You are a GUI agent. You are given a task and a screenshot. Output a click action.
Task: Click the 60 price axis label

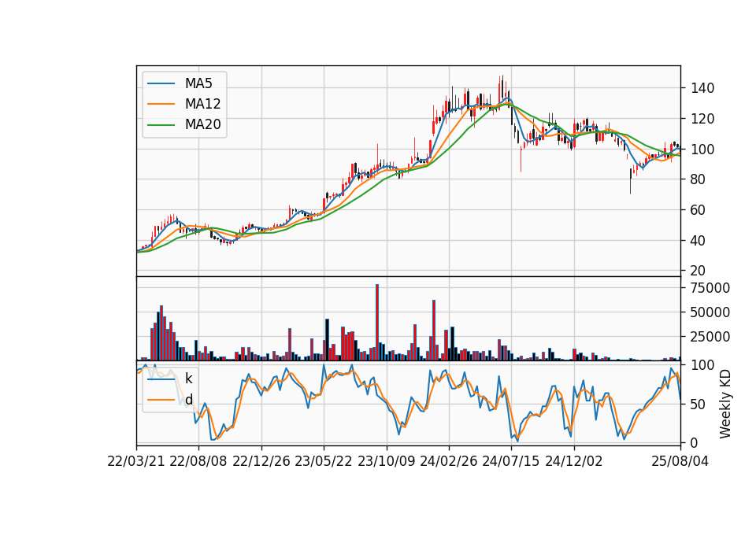699,210
